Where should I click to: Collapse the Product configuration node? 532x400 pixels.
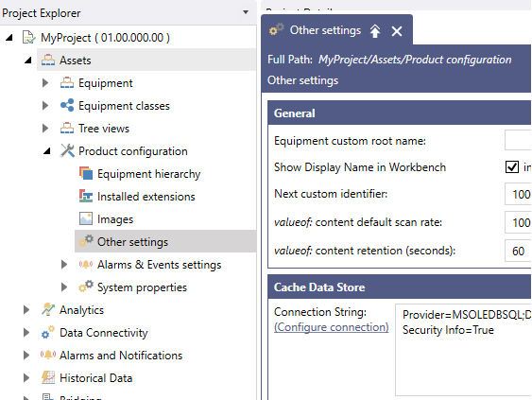(47, 151)
